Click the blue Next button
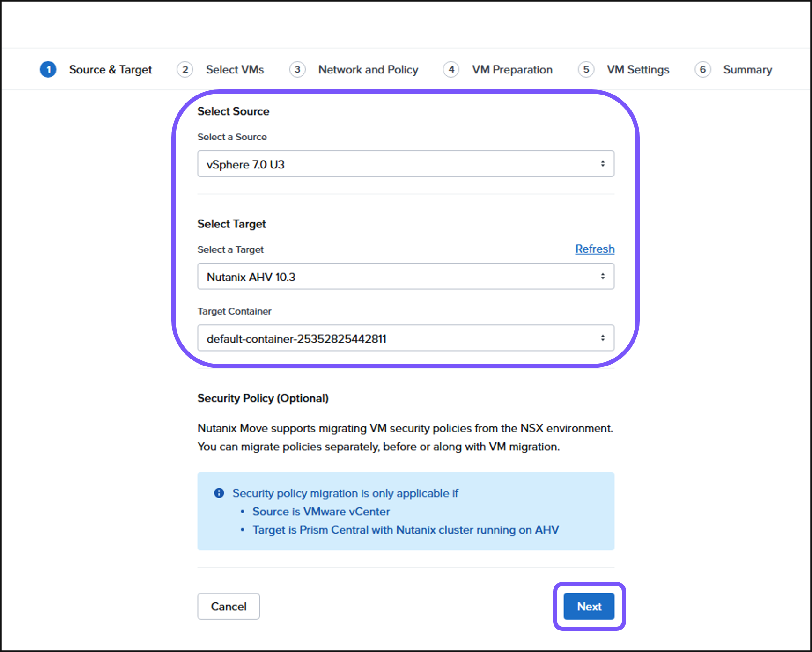812x652 pixels. point(589,606)
